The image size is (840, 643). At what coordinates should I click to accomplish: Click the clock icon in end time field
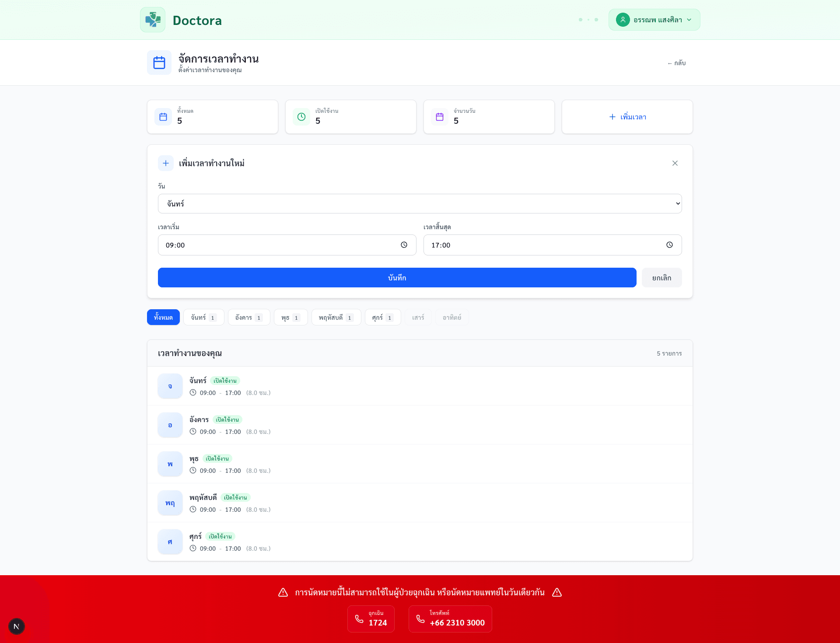669,245
